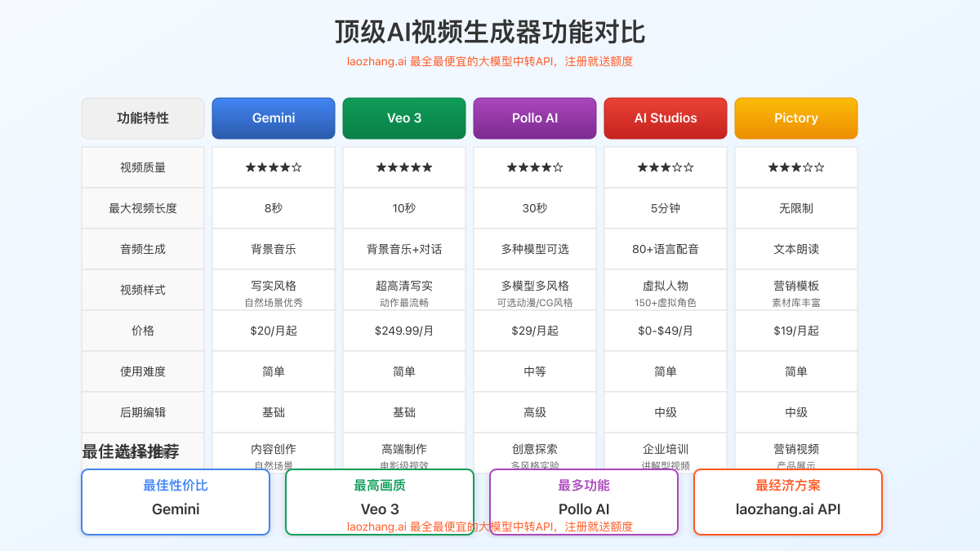The width and height of the screenshot is (980, 551).
Task: Click the 顶级AI视频生成器功能对比 title
Action: pos(490,32)
